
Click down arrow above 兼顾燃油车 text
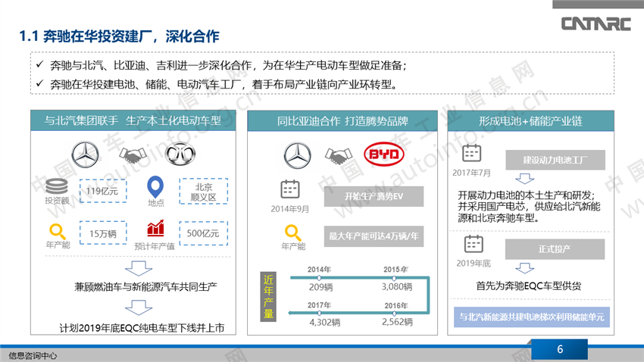pyautogui.click(x=139, y=268)
